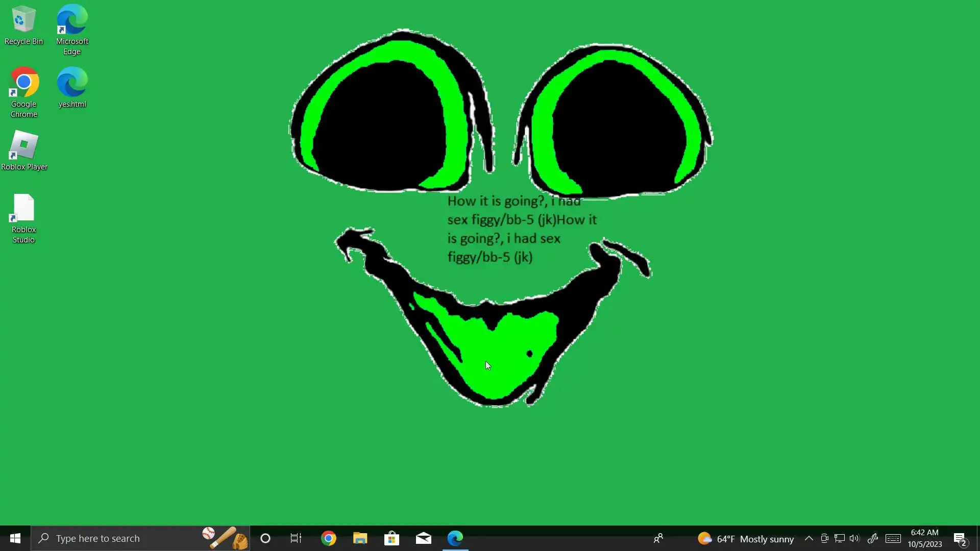The height and width of the screenshot is (551, 980).
Task: Click the Windows Start button
Action: coord(15,538)
